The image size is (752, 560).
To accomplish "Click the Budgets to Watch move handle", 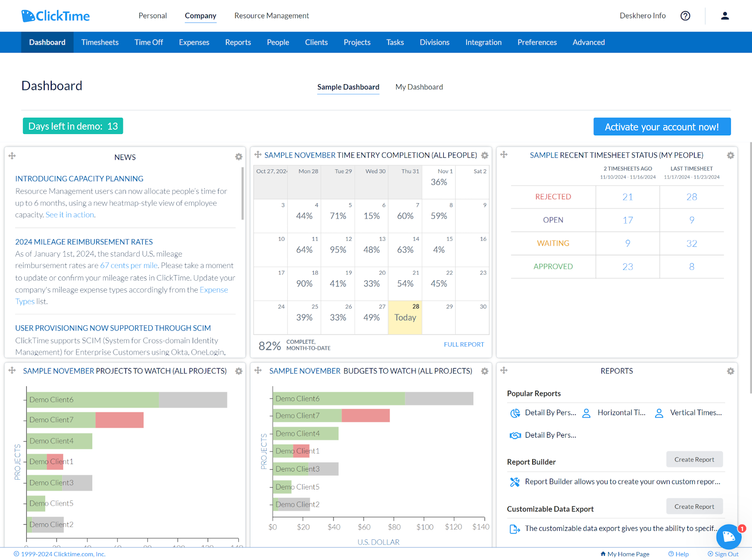I will [x=258, y=371].
